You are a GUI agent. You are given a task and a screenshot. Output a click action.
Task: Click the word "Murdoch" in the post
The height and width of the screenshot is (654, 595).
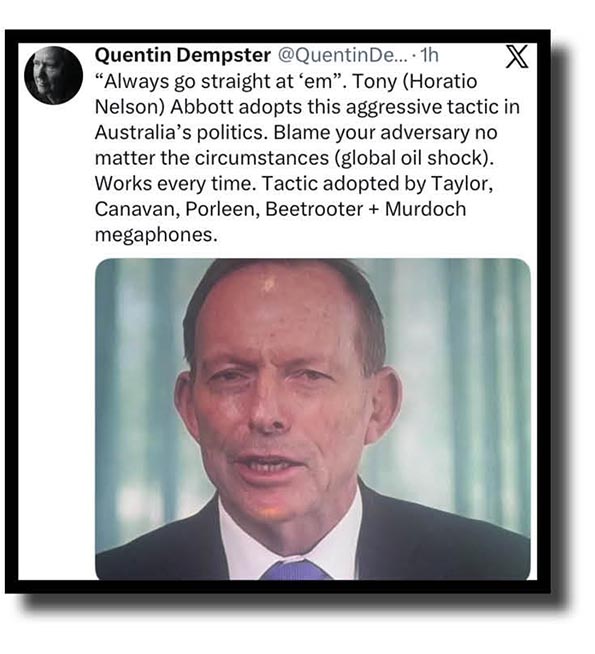click(425, 209)
